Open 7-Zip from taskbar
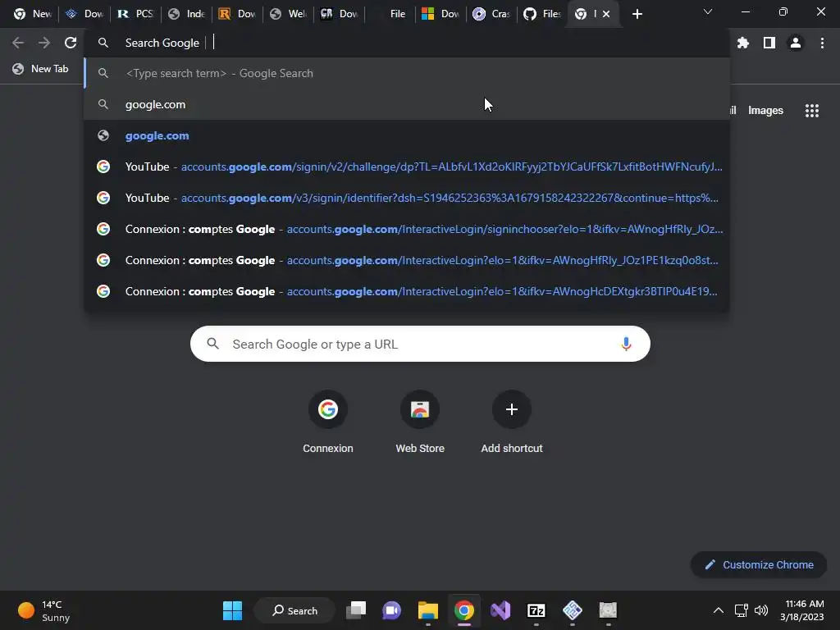The height and width of the screenshot is (630, 840). [x=536, y=610]
